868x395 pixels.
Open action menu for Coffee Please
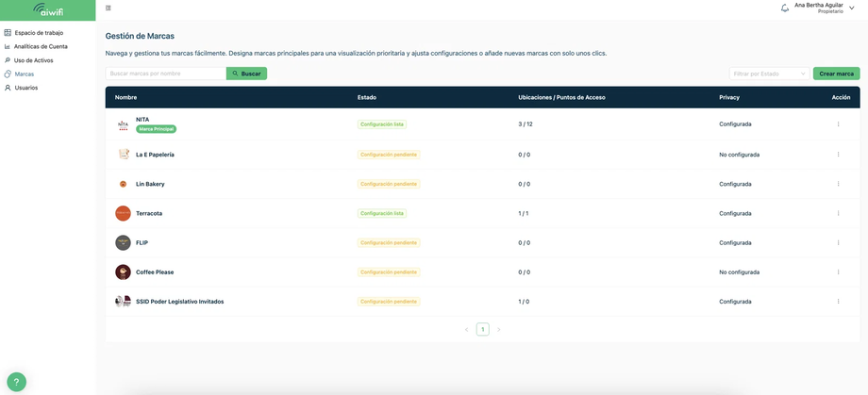tap(838, 272)
